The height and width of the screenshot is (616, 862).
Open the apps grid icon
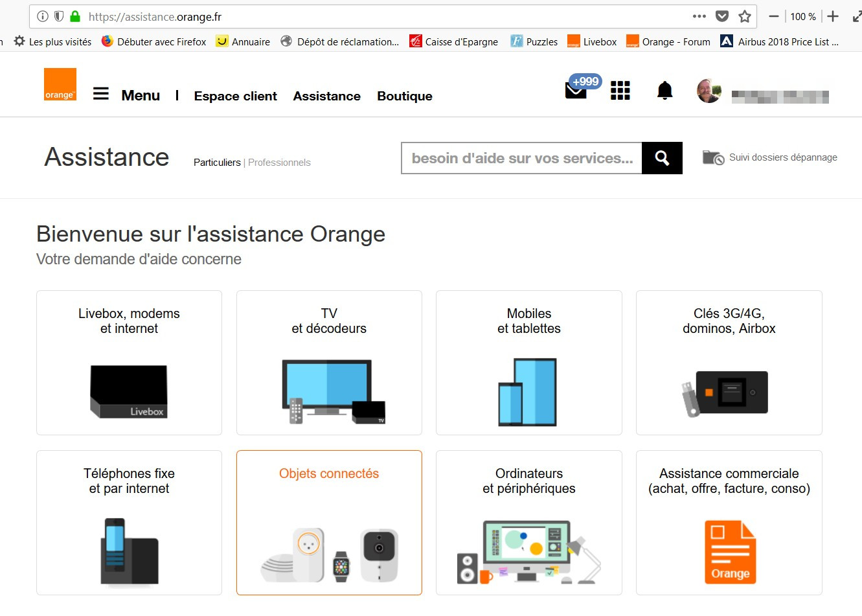click(x=620, y=91)
